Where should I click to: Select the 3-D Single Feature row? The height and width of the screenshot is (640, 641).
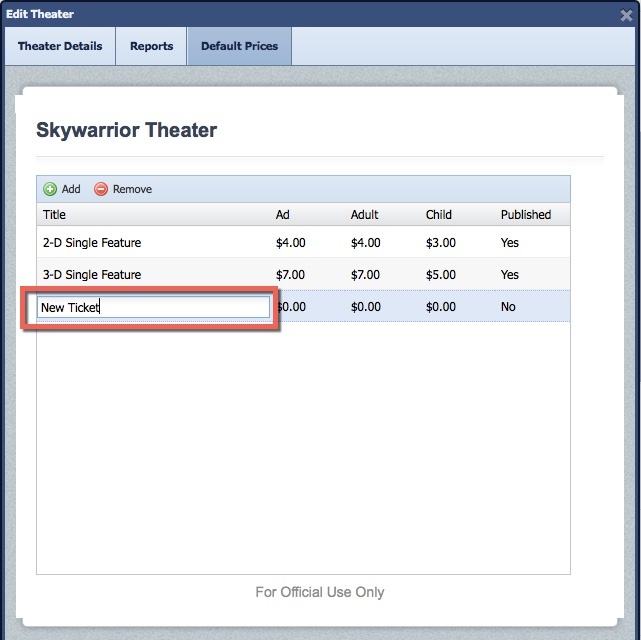(x=92, y=274)
